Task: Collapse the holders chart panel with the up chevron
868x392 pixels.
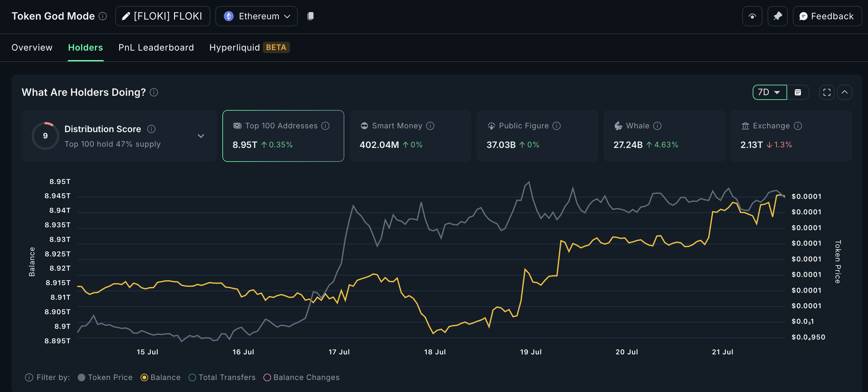Action: click(x=845, y=92)
